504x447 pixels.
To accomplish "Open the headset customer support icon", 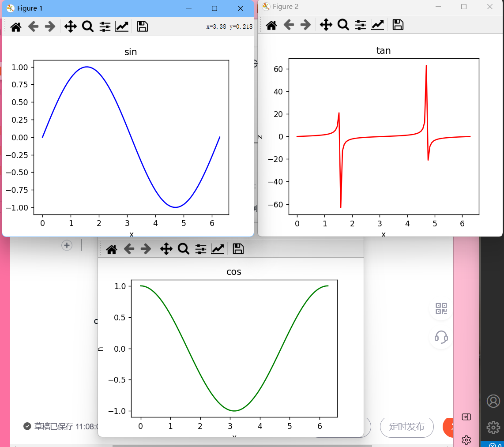I will [x=440, y=338].
